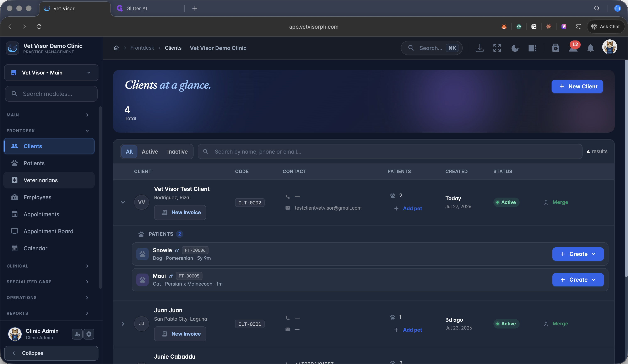Expand the CLINICAL sidebar section
This screenshot has width=628, height=364.
coord(48,266)
